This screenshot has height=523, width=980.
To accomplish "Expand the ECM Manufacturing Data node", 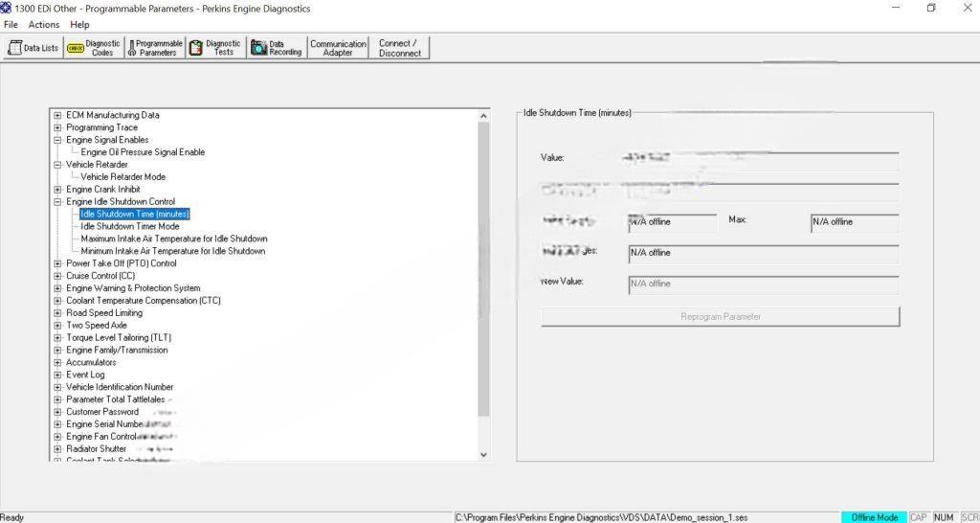I will tap(58, 115).
